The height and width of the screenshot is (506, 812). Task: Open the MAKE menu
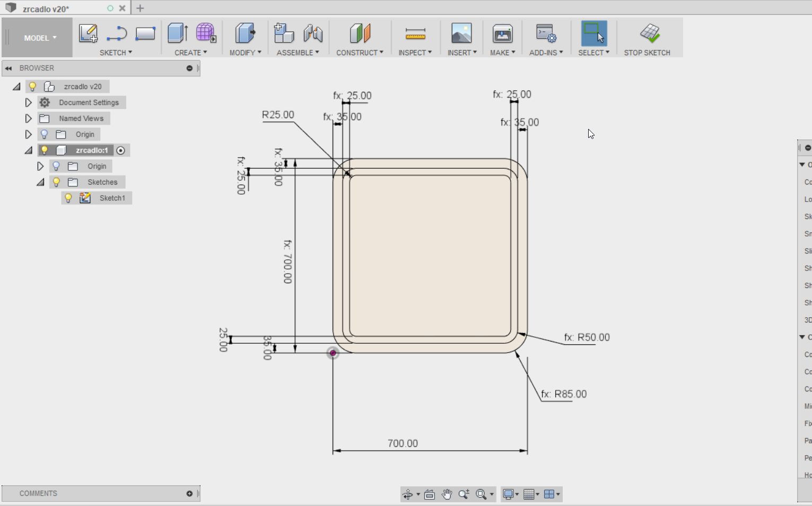(502, 53)
